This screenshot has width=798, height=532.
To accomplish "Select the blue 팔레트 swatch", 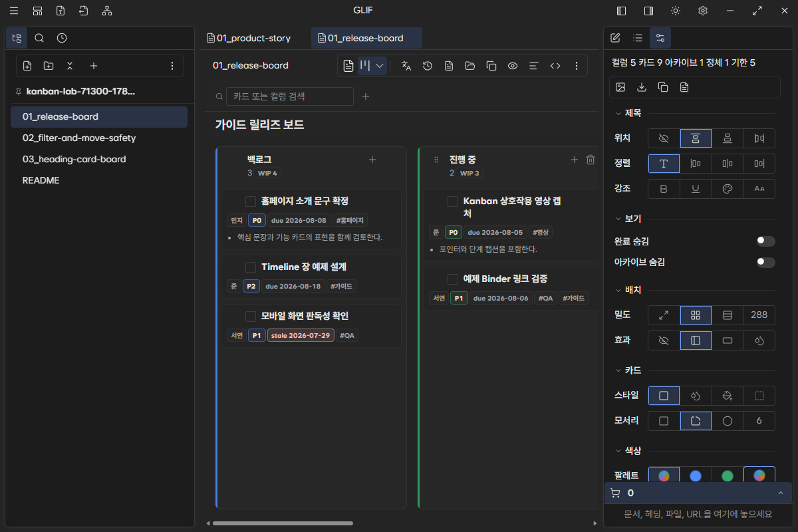I will pyautogui.click(x=696, y=475).
